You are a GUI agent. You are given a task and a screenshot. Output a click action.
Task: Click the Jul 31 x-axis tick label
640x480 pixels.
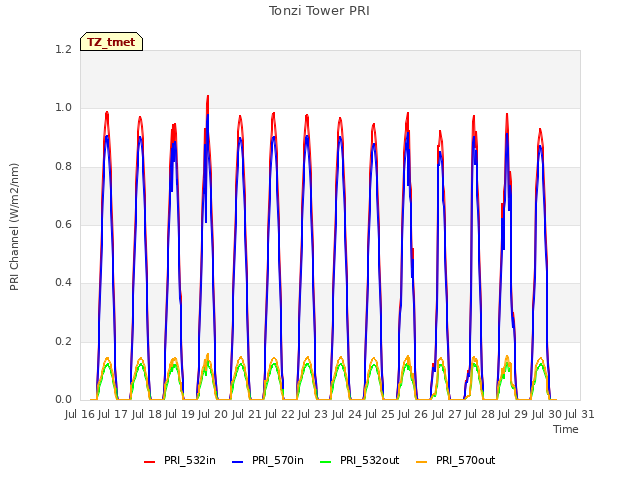coord(580,415)
